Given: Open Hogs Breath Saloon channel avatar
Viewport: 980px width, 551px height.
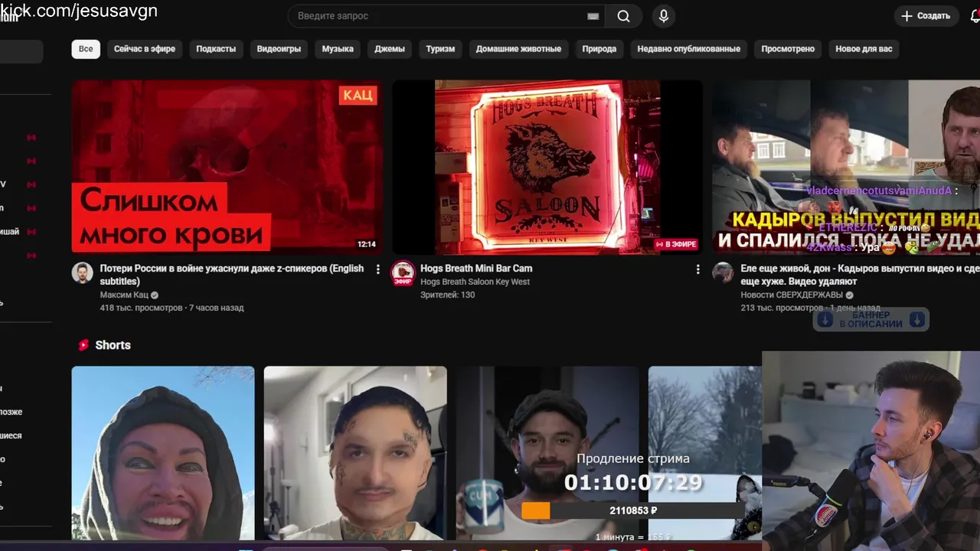Looking at the screenshot, I should pyautogui.click(x=403, y=273).
